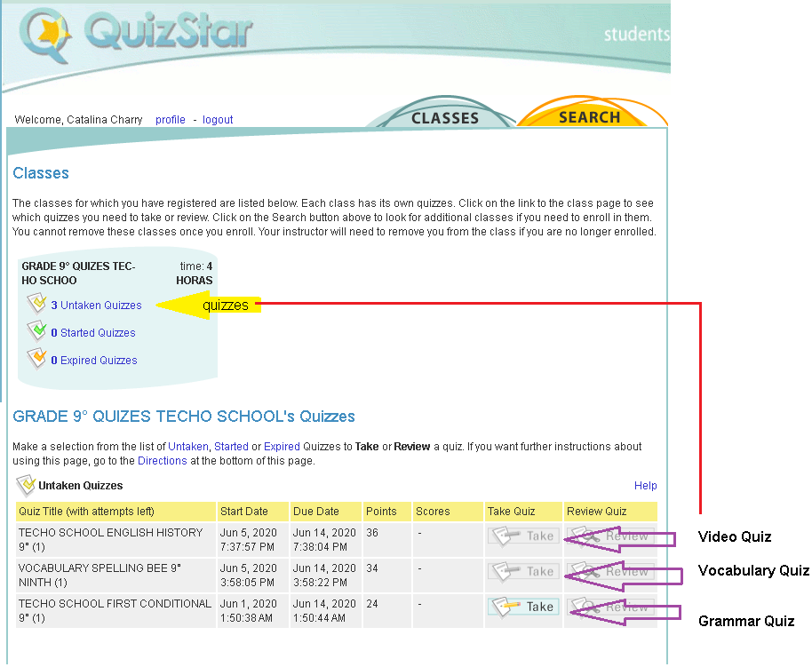The image size is (812, 667).
Task: Click the Expired Quizzes orange check icon
Action: coord(36,358)
